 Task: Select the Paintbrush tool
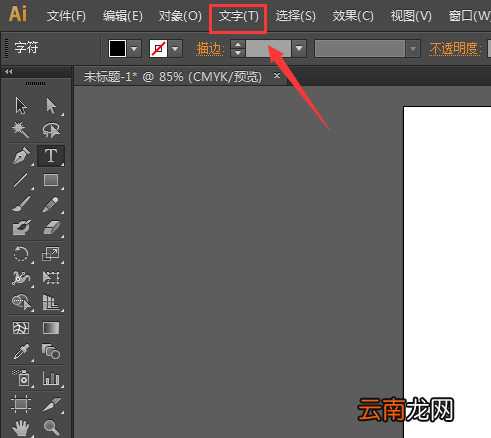coord(21,204)
